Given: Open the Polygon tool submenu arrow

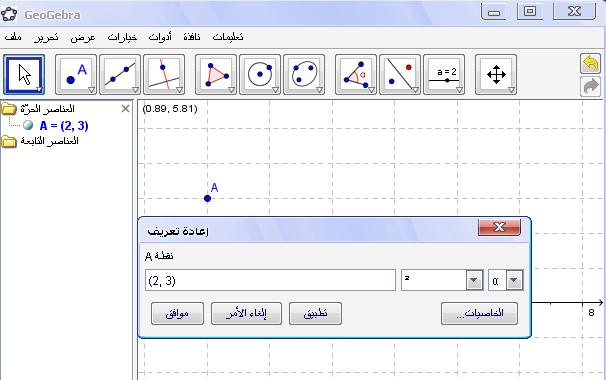Looking at the screenshot, I should [232, 90].
